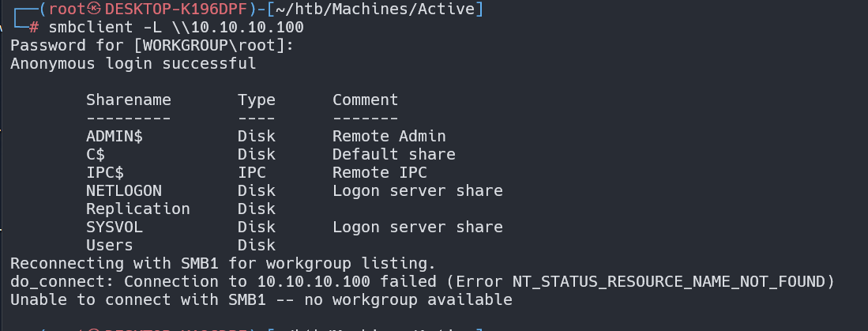
Task: Click the "Remote Admin" comment
Action: (389, 136)
